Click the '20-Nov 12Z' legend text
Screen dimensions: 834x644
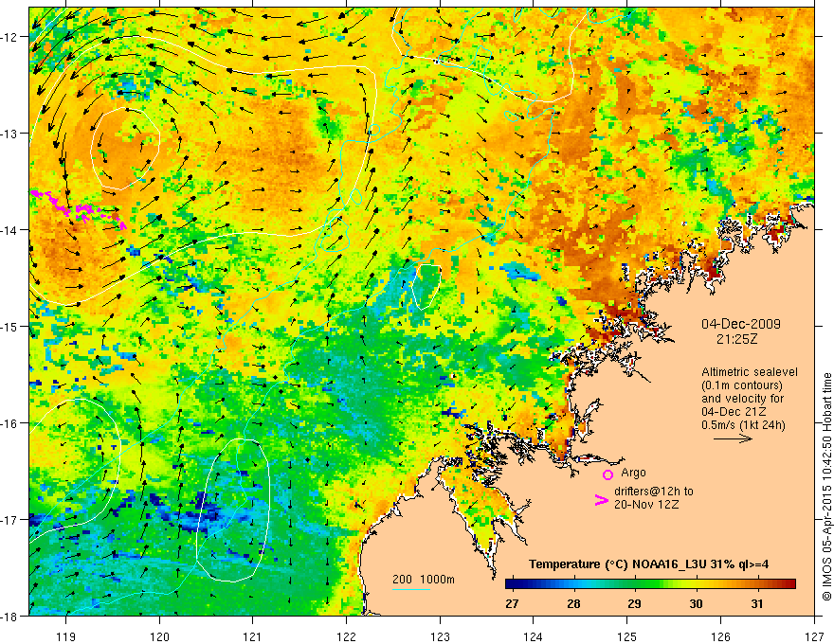click(646, 505)
